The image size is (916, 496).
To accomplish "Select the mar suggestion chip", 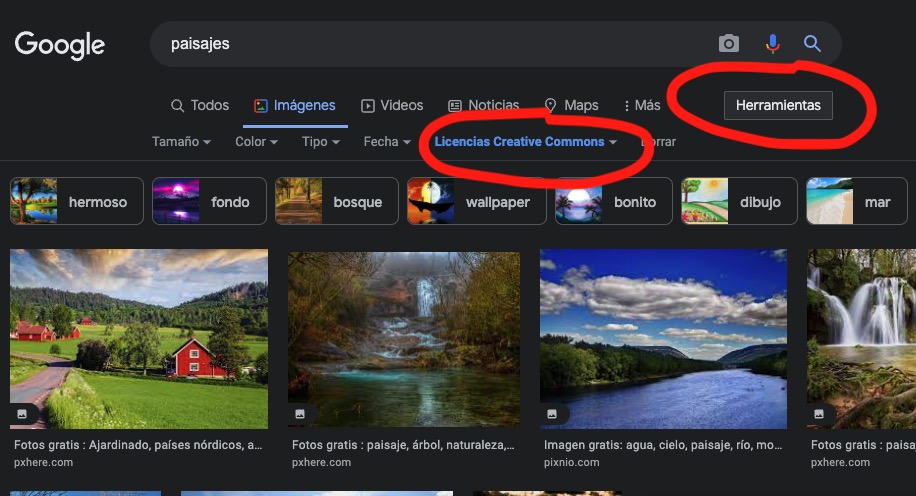I will point(856,201).
